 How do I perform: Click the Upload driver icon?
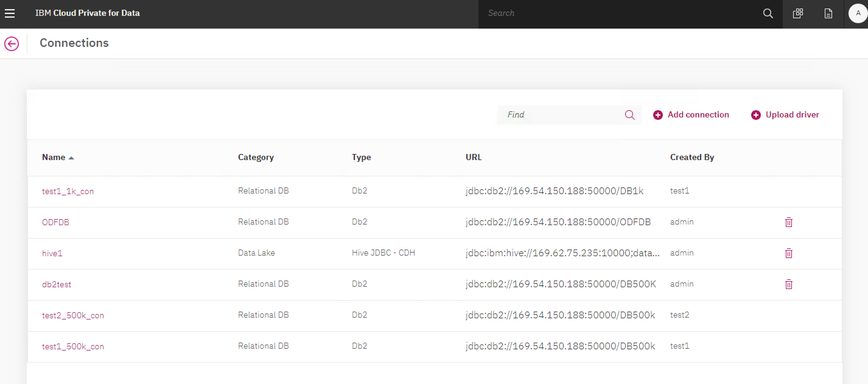(755, 115)
